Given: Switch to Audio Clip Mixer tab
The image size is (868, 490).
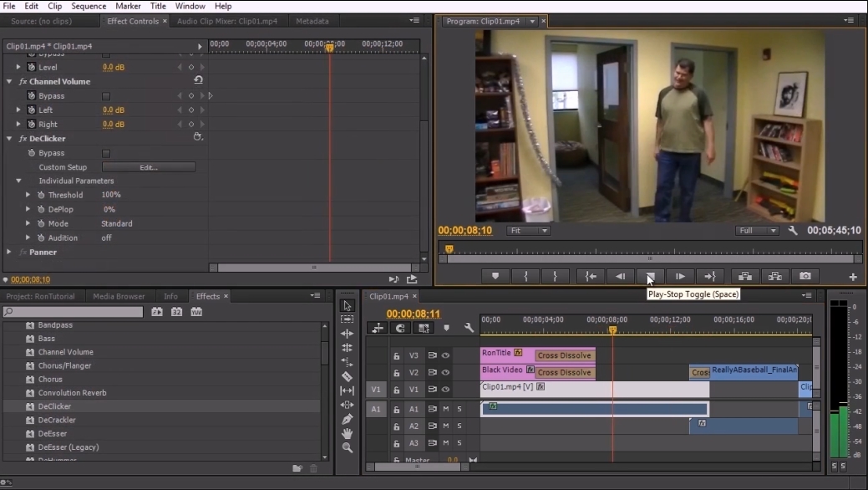Looking at the screenshot, I should (227, 21).
